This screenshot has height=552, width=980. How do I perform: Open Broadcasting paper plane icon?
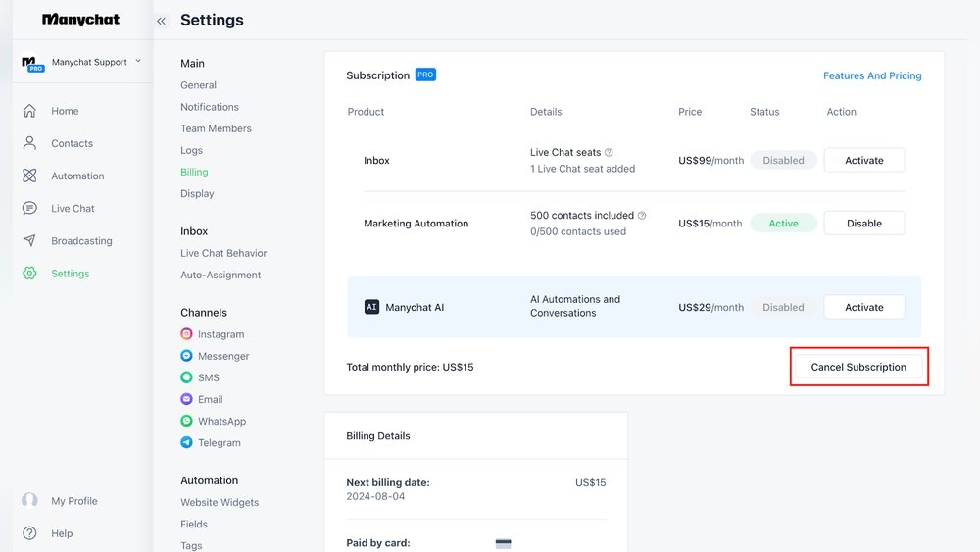(x=29, y=240)
